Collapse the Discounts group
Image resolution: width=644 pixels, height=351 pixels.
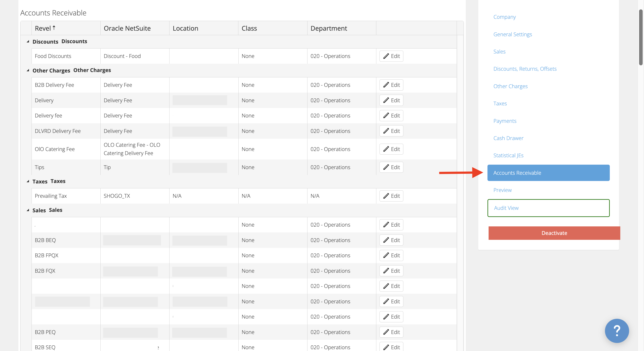[x=28, y=42]
